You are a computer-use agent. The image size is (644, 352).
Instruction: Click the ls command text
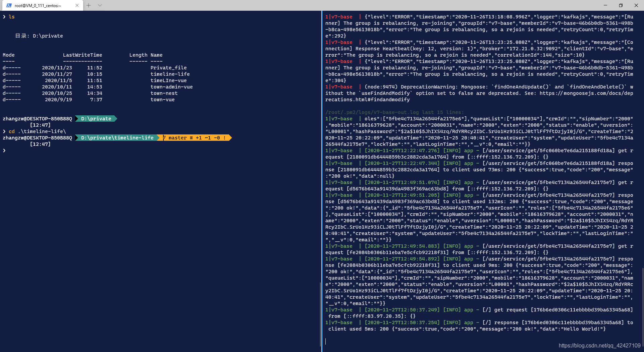(12, 17)
